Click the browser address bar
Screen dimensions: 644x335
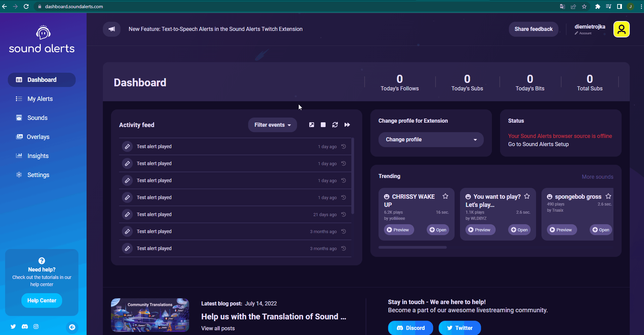tap(295, 6)
